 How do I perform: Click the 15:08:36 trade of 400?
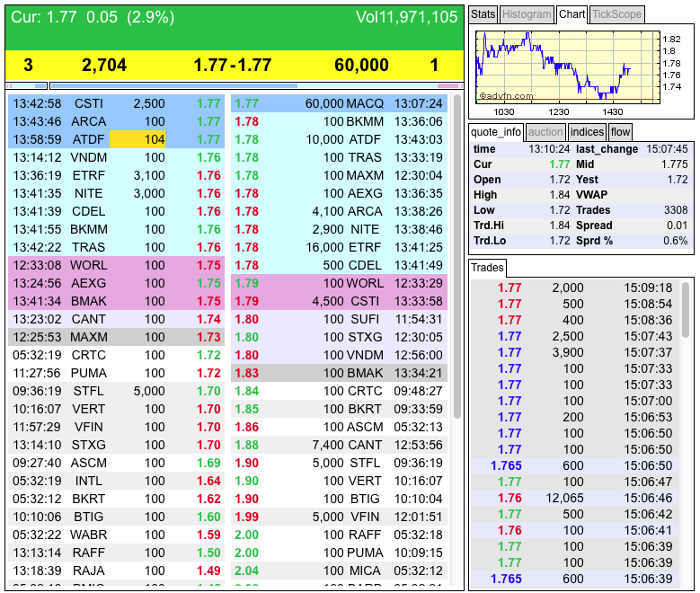(x=574, y=320)
